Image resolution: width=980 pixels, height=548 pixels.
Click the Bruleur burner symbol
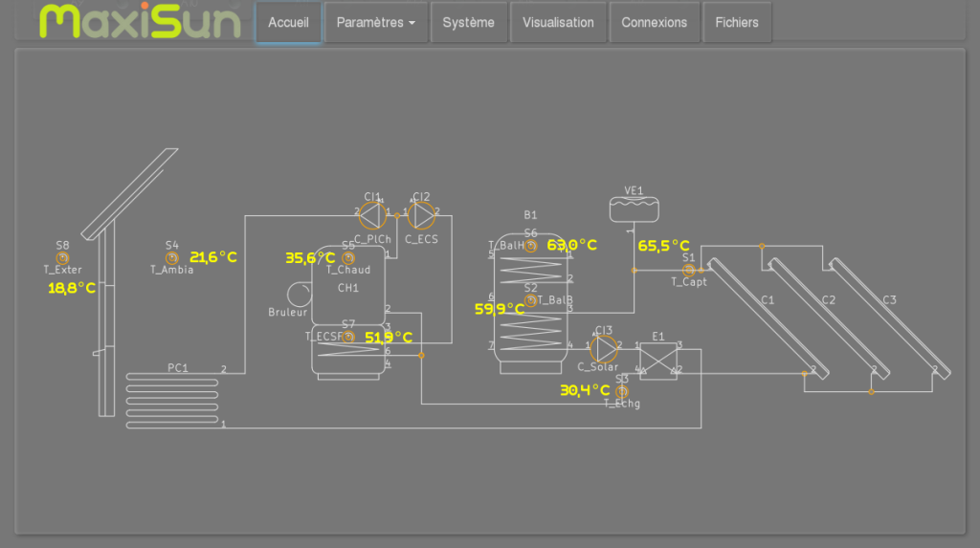click(300, 292)
